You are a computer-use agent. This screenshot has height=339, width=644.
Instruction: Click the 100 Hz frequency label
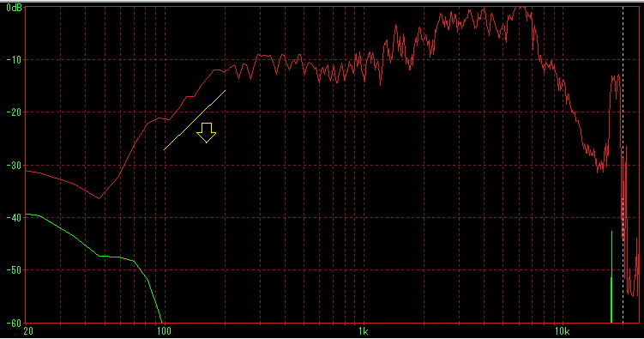(164, 331)
